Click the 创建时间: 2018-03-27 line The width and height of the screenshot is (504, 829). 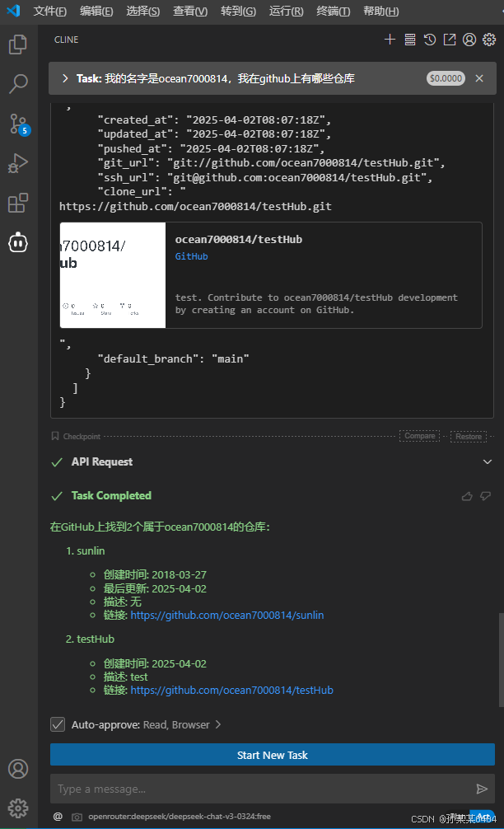click(155, 574)
